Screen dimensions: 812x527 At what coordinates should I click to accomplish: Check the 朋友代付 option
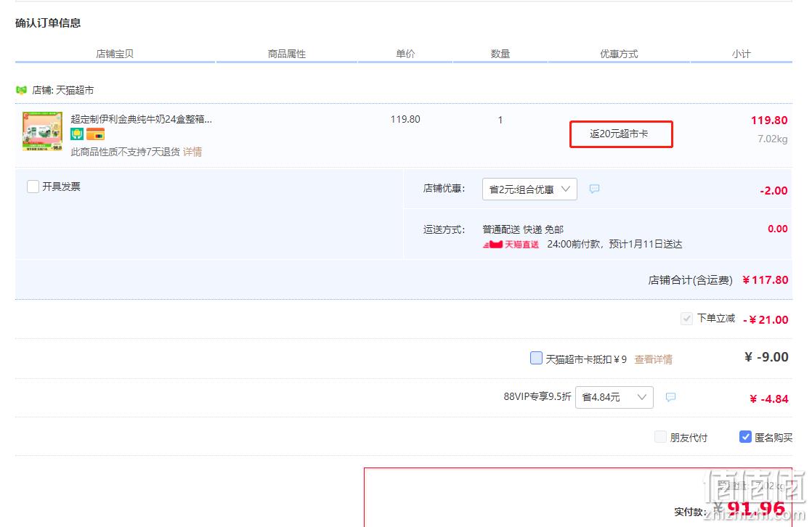tap(660, 436)
